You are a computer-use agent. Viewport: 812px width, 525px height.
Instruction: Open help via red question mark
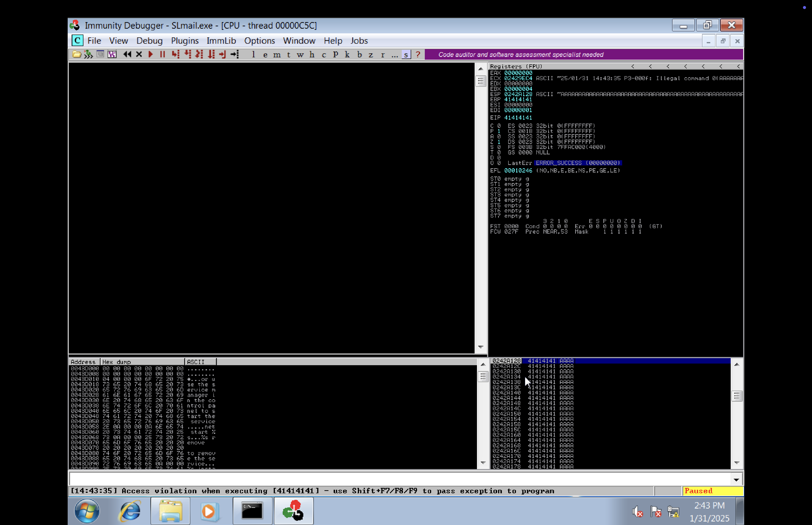point(418,55)
